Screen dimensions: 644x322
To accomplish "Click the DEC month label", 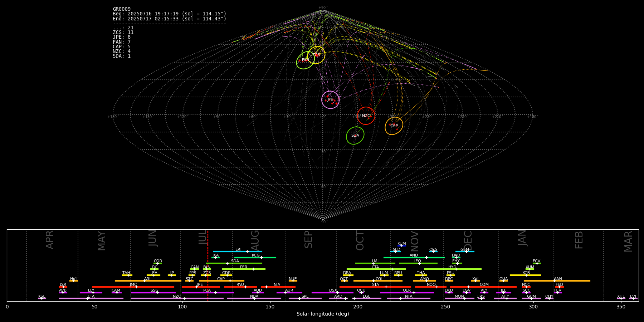I will 468,241.
